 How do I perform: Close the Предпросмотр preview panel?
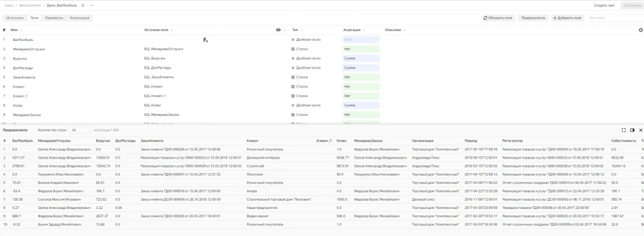[640, 130]
